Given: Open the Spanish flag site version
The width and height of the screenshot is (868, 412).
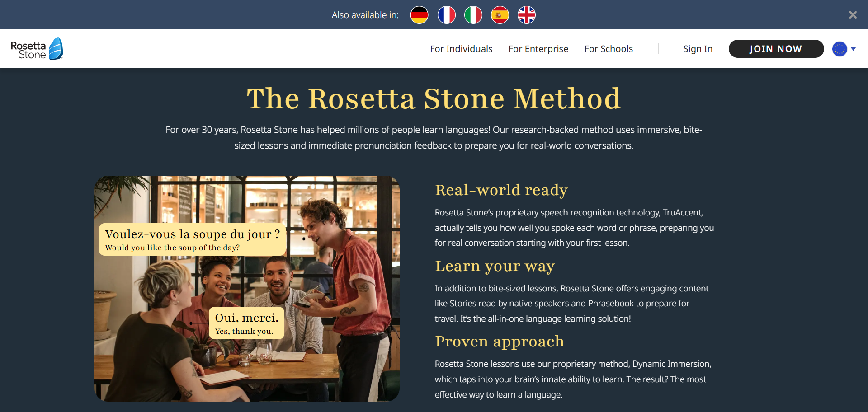Looking at the screenshot, I should [500, 15].
